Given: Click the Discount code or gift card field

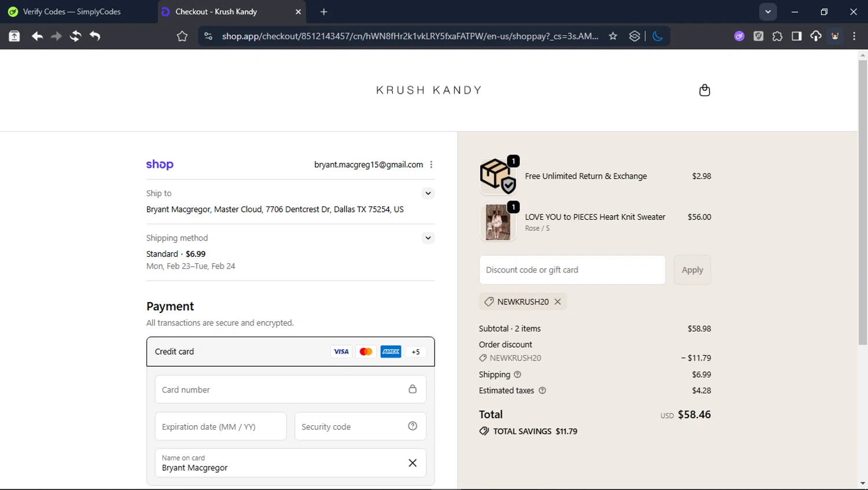Looking at the screenshot, I should point(572,270).
